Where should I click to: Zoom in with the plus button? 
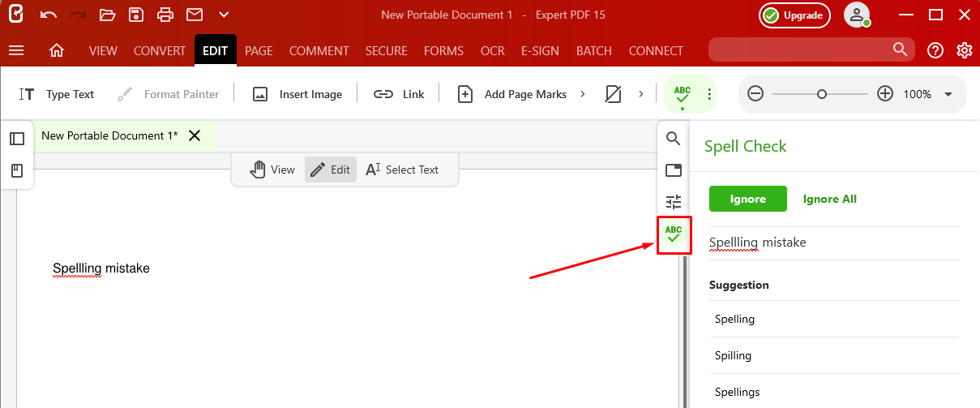tap(885, 94)
